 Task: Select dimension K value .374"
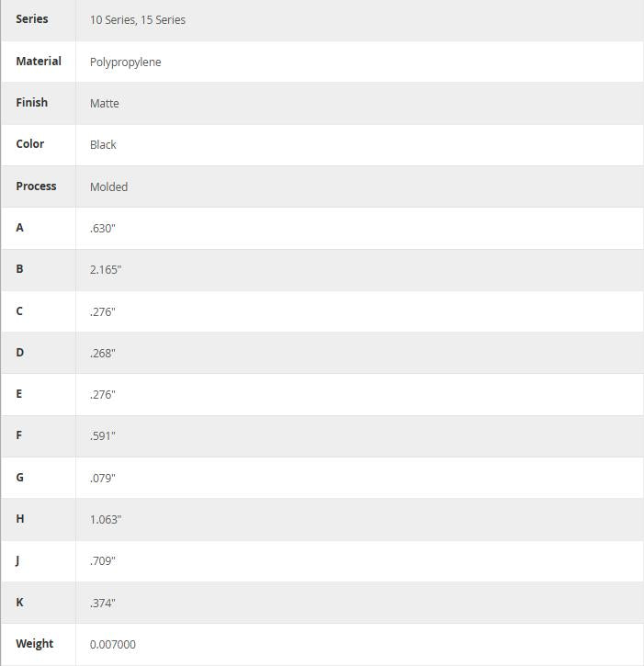click(x=103, y=604)
